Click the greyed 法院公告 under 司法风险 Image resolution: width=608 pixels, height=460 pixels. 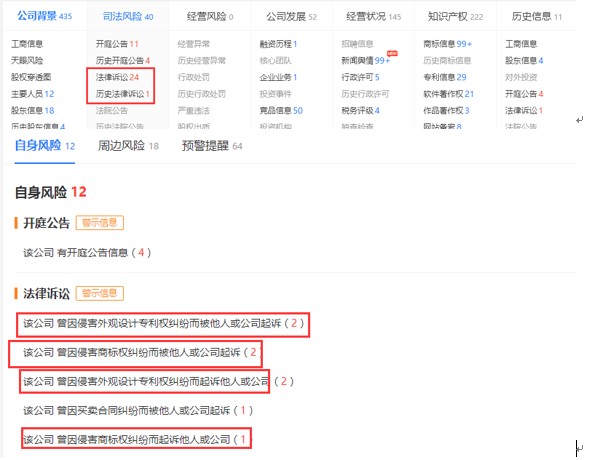point(112,111)
